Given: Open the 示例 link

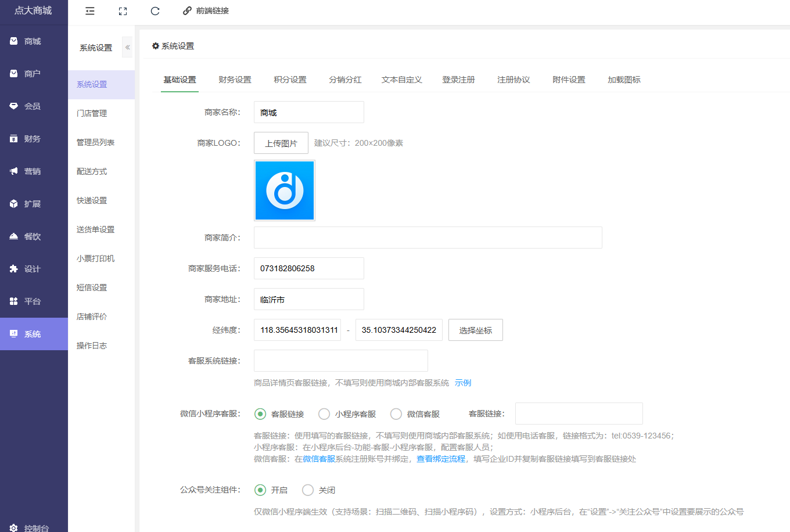Looking at the screenshot, I should tap(463, 383).
